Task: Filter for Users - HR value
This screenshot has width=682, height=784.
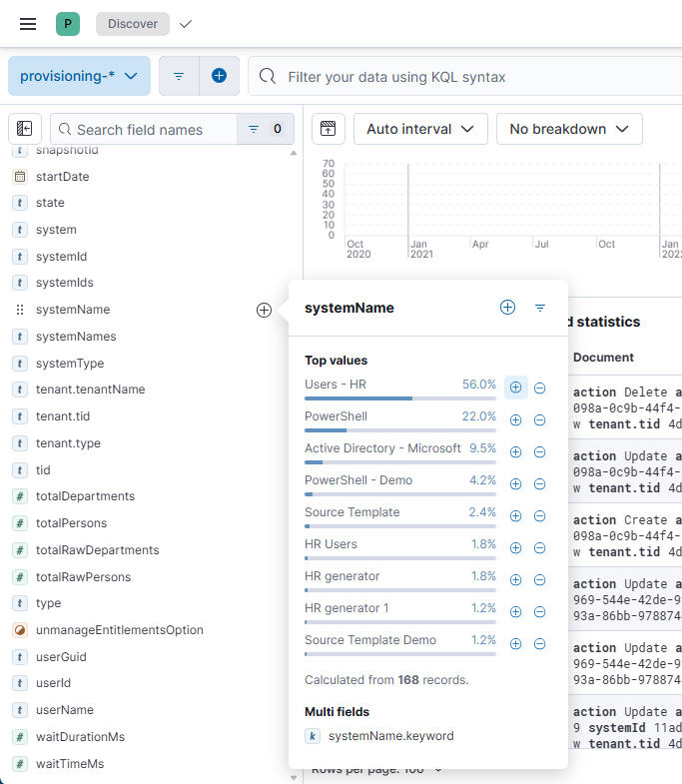Action: coord(515,388)
